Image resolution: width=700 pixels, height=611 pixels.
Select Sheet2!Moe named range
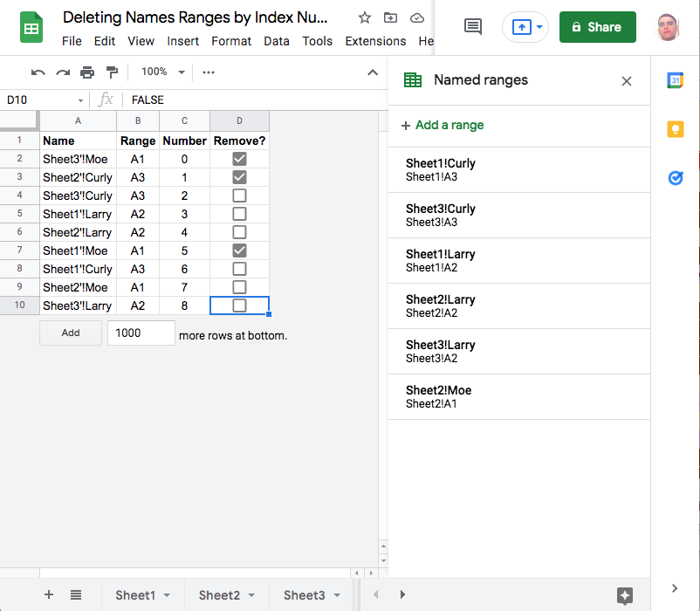(519, 397)
